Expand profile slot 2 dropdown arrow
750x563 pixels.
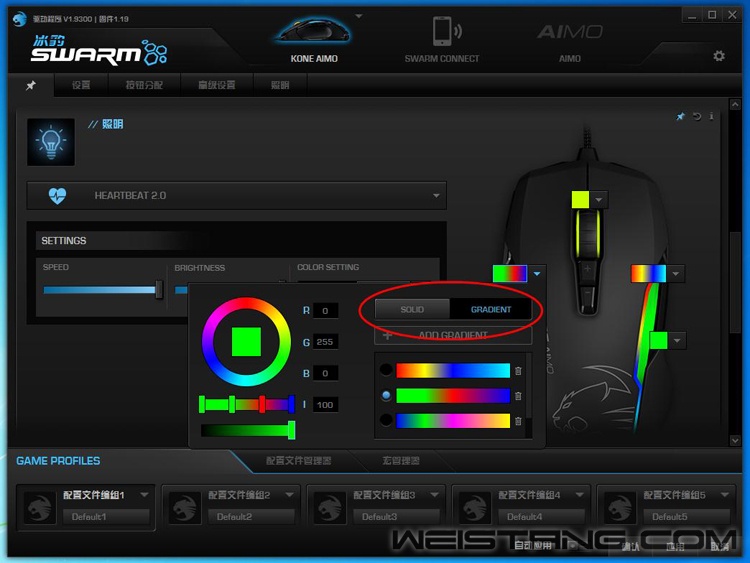289,495
